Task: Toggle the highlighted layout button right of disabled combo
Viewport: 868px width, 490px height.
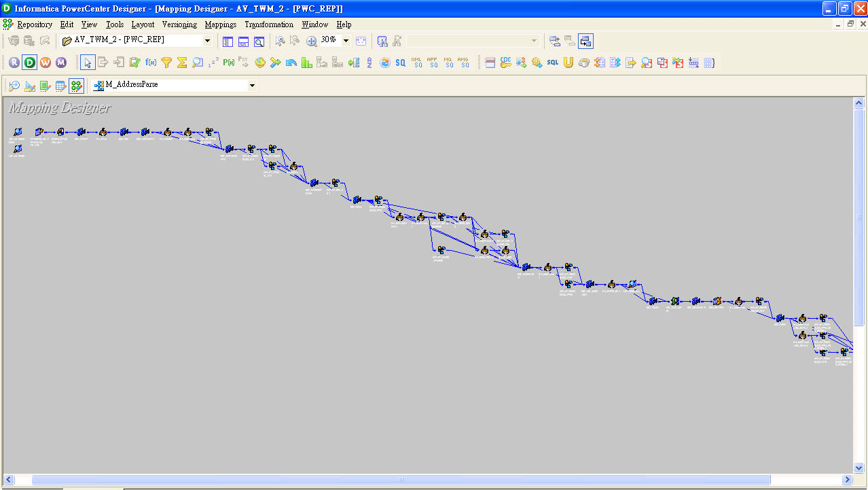Action: [x=585, y=41]
